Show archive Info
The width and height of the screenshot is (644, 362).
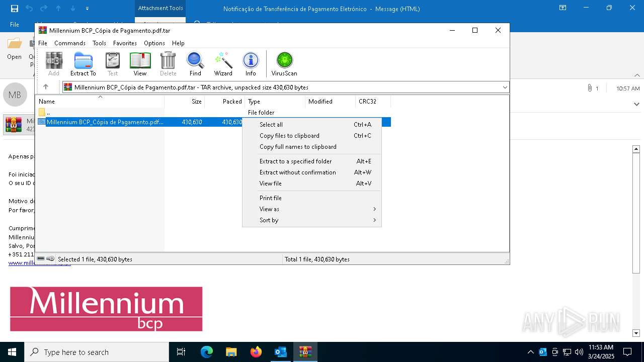pyautogui.click(x=251, y=64)
